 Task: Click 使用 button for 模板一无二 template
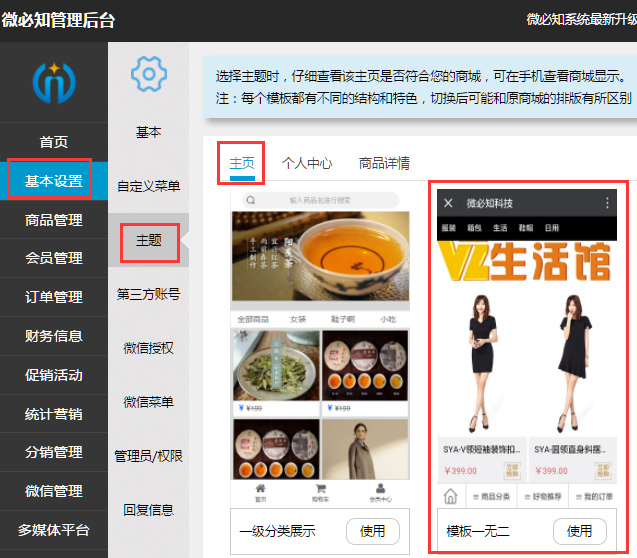pyautogui.click(x=580, y=531)
